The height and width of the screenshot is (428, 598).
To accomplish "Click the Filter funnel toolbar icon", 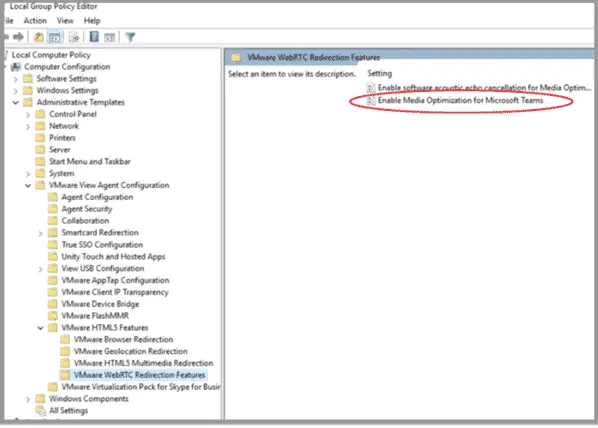I will coord(130,37).
